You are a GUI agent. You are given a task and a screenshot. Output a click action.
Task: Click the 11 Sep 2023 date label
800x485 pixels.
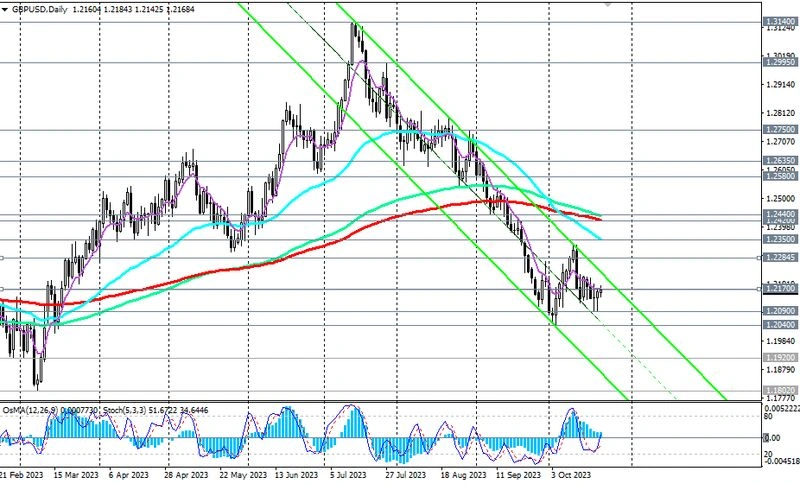coord(518,475)
